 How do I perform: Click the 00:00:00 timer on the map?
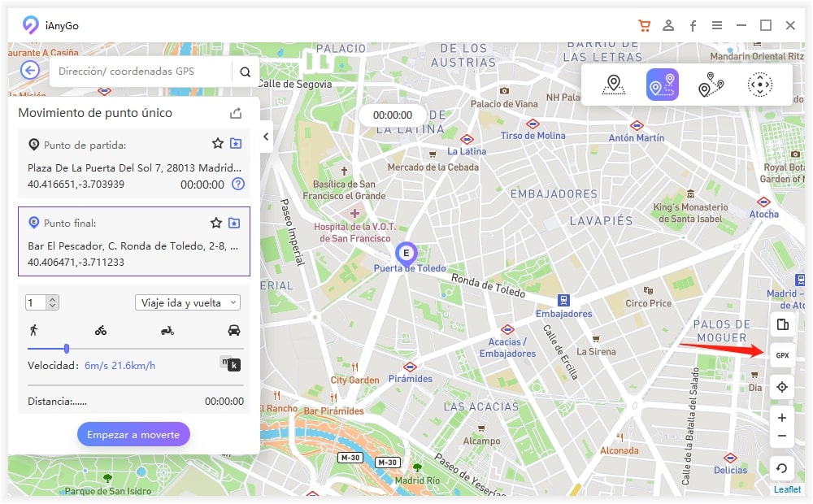click(x=393, y=115)
